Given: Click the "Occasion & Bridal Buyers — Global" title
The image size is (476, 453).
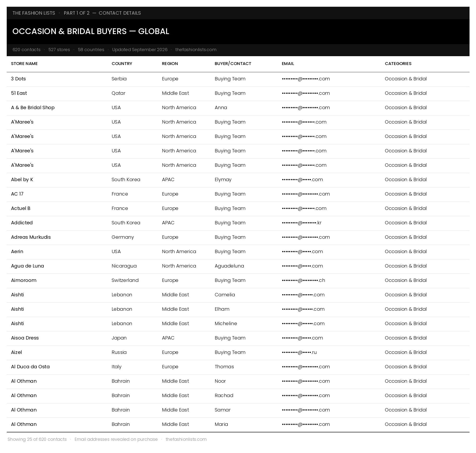Looking at the screenshot, I should coord(91,31).
